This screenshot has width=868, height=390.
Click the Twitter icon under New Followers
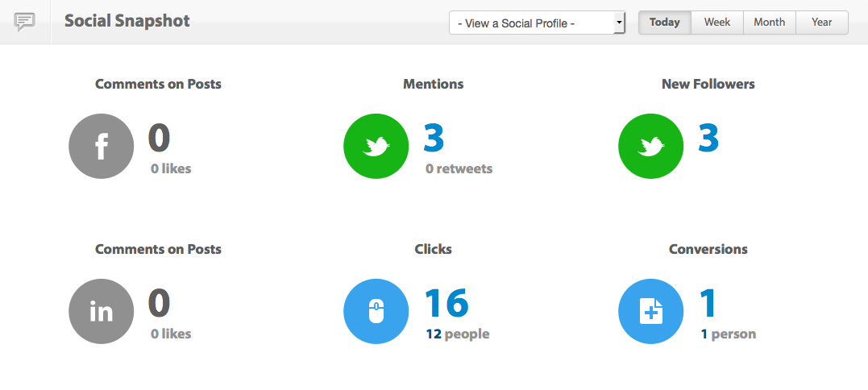click(651, 146)
